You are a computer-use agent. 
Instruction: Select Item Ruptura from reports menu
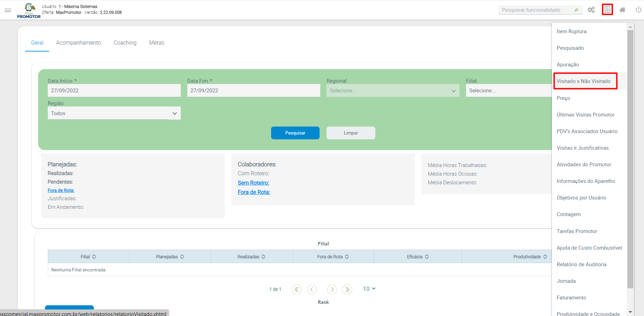point(572,31)
